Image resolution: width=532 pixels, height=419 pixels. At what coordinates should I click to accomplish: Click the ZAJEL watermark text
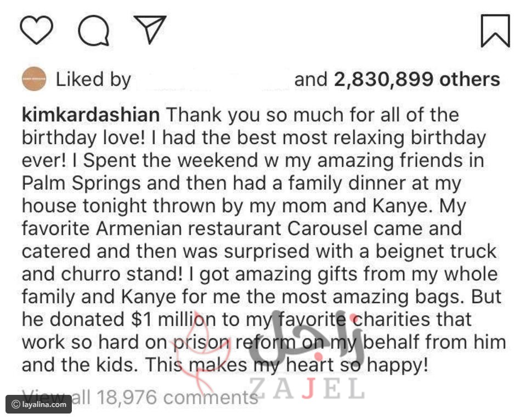pyautogui.click(x=307, y=389)
